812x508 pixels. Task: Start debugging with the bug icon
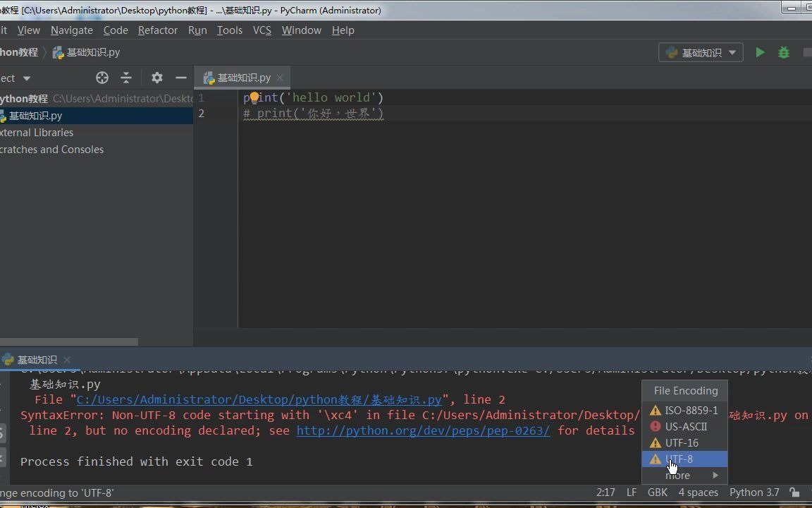point(784,52)
